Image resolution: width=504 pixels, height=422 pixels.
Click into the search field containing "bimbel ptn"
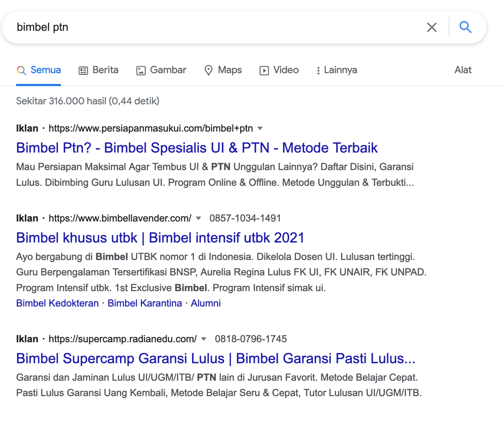(x=211, y=27)
